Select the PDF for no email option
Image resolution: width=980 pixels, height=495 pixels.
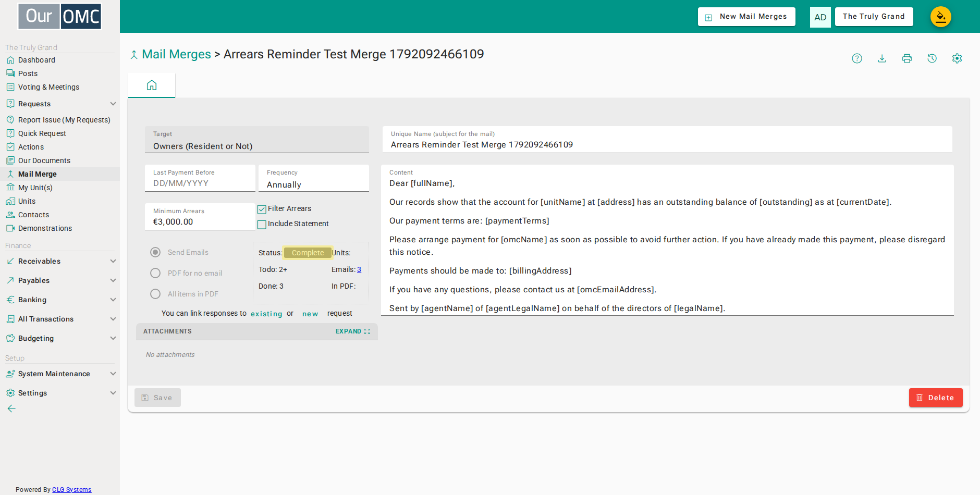(155, 273)
